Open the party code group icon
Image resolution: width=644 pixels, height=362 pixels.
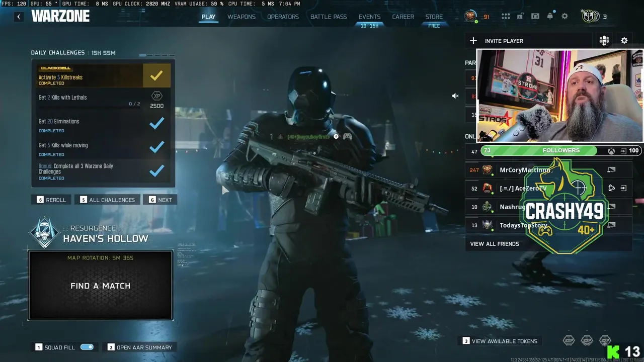(604, 41)
